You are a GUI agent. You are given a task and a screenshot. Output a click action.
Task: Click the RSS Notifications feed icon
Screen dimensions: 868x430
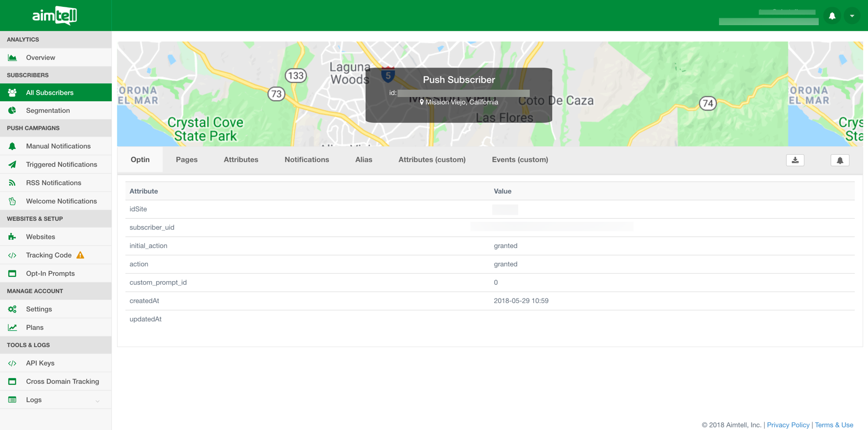(x=12, y=183)
